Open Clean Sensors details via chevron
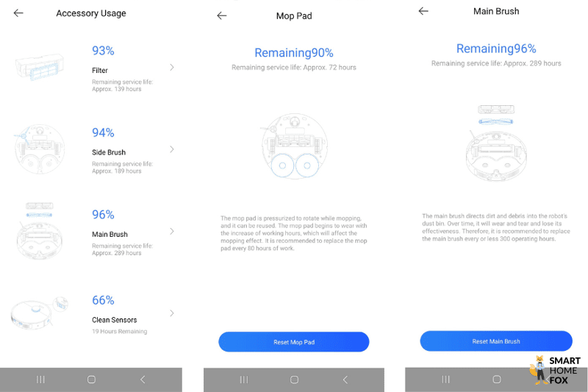Image resolution: width=588 pixels, height=392 pixels. coord(172,313)
